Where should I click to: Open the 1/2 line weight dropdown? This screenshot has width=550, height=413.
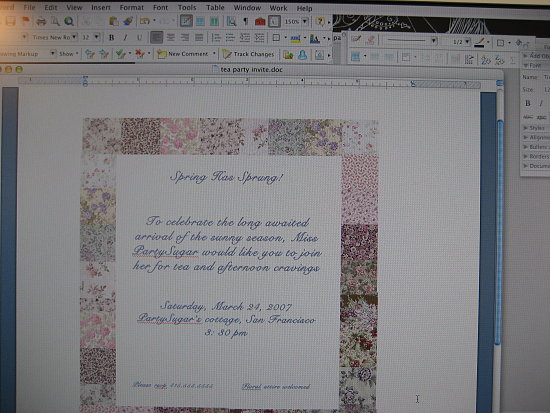pyautogui.click(x=467, y=42)
